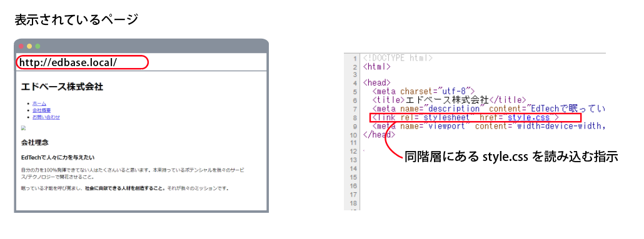
Task: Click the 会社理念 heading
Action: (x=35, y=143)
